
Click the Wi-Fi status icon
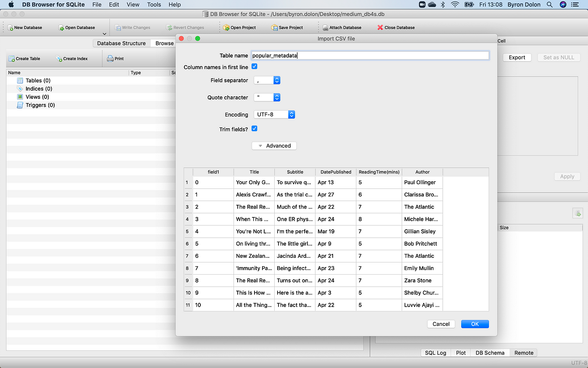coord(455,5)
